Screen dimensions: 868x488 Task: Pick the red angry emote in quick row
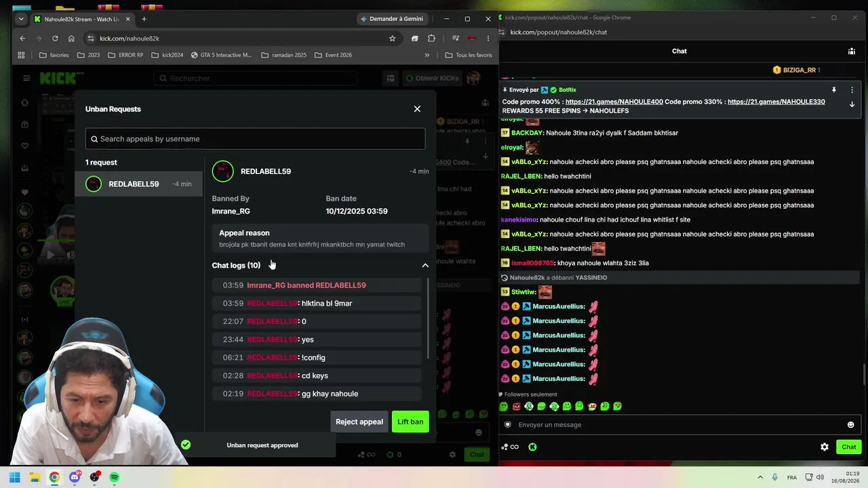[x=516, y=407]
